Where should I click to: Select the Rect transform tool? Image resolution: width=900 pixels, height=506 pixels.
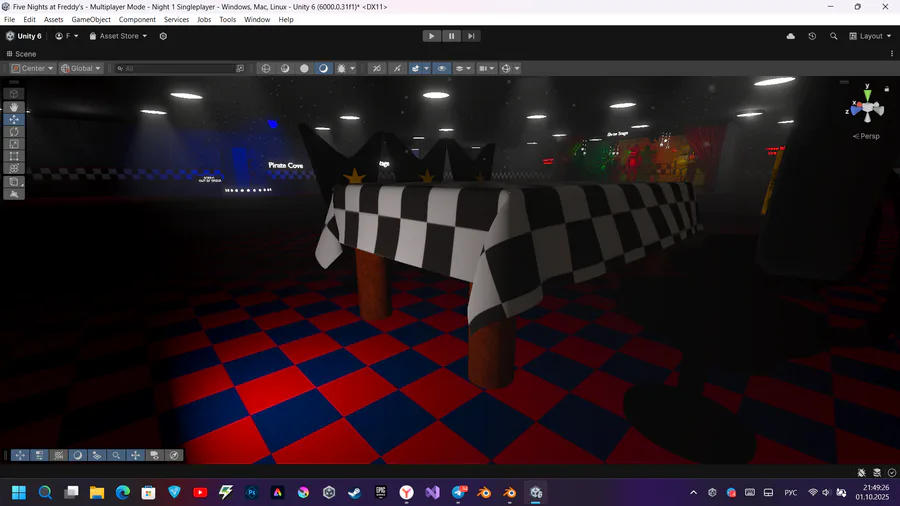[14, 156]
